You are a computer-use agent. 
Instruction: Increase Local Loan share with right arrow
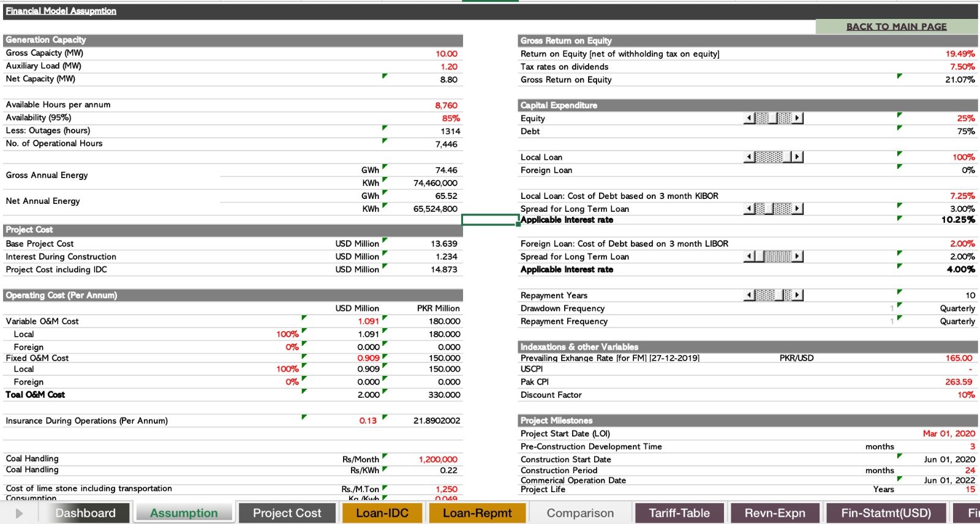coord(797,157)
